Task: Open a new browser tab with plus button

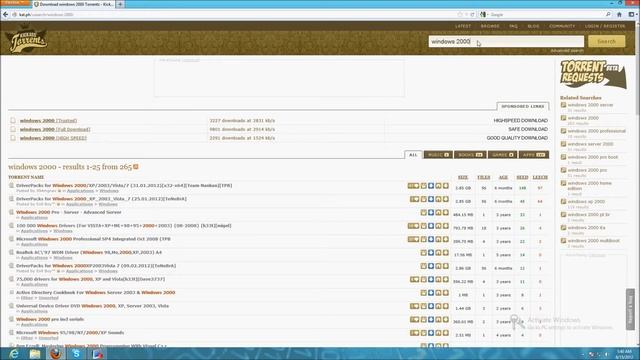Action: pyautogui.click(x=120, y=4)
